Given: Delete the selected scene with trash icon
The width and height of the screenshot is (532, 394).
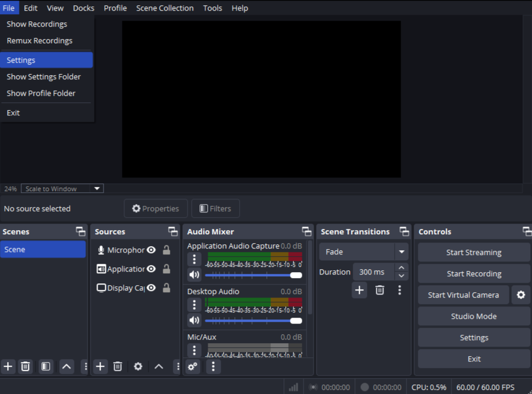Looking at the screenshot, I should coord(25,367).
